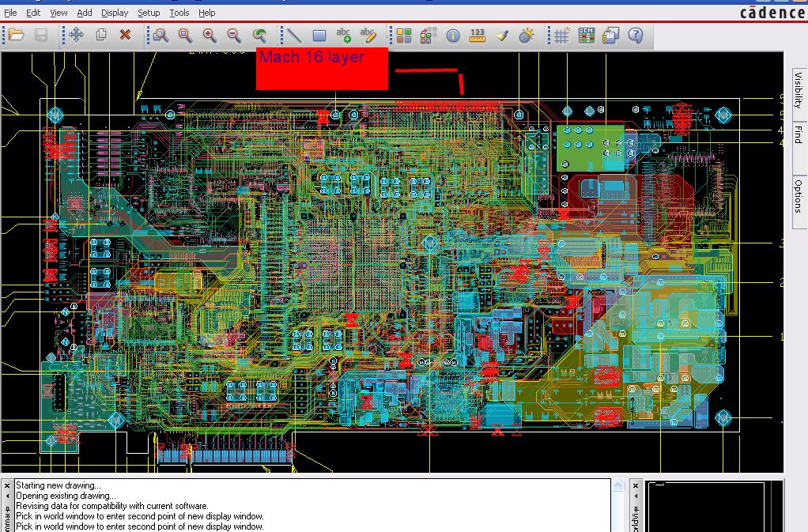Click the Open file folder icon

pos(16,35)
